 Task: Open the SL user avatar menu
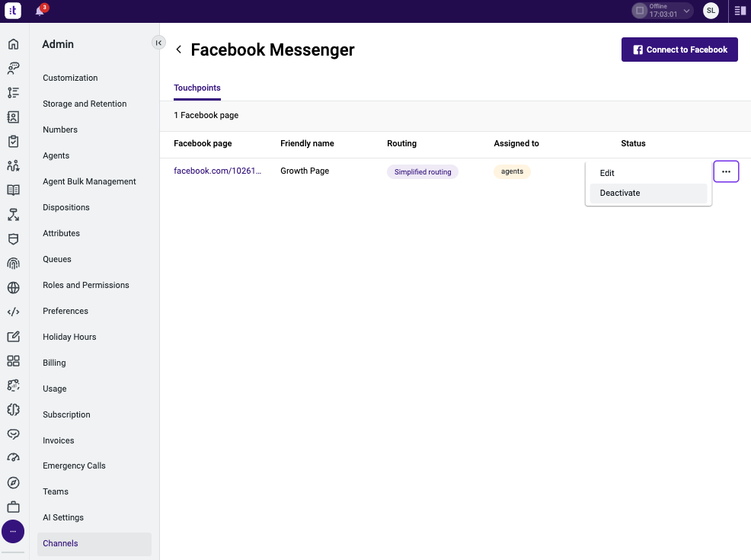711,11
